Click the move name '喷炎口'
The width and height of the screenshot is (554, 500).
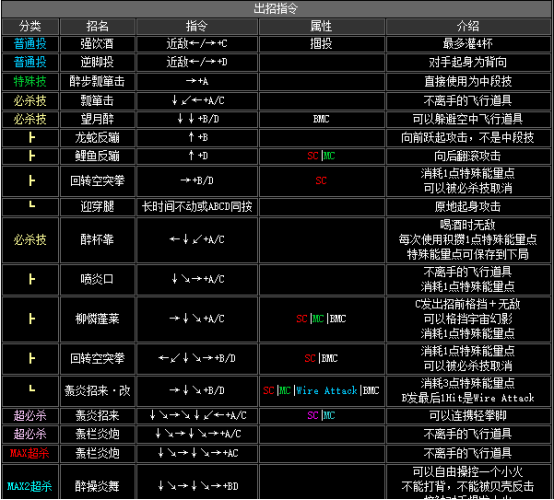[97, 280]
